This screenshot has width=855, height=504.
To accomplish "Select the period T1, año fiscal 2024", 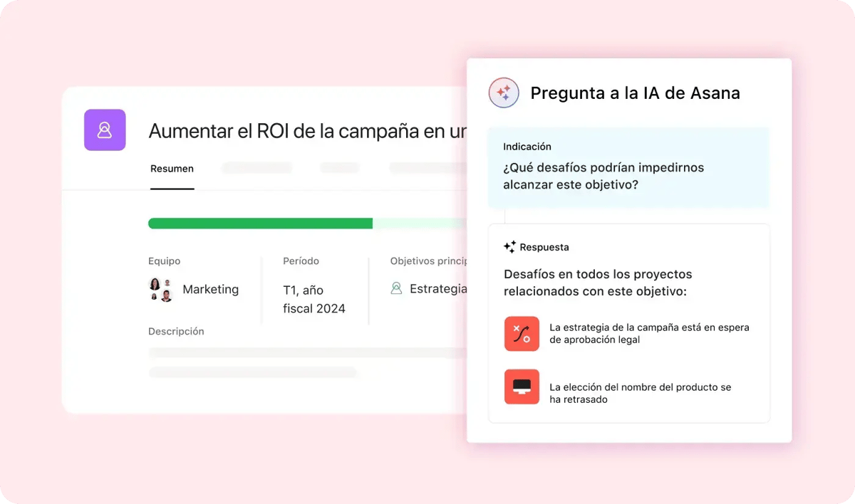I will coord(313,299).
